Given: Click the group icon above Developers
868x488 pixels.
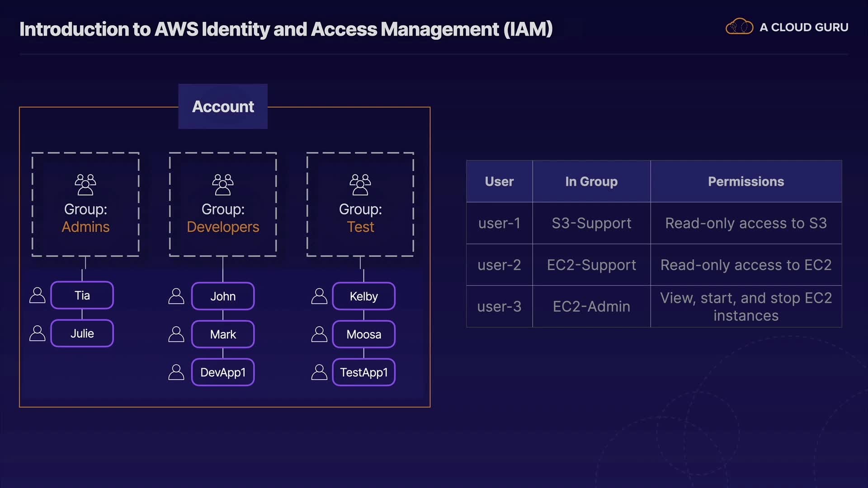Looking at the screenshot, I should pos(223,184).
